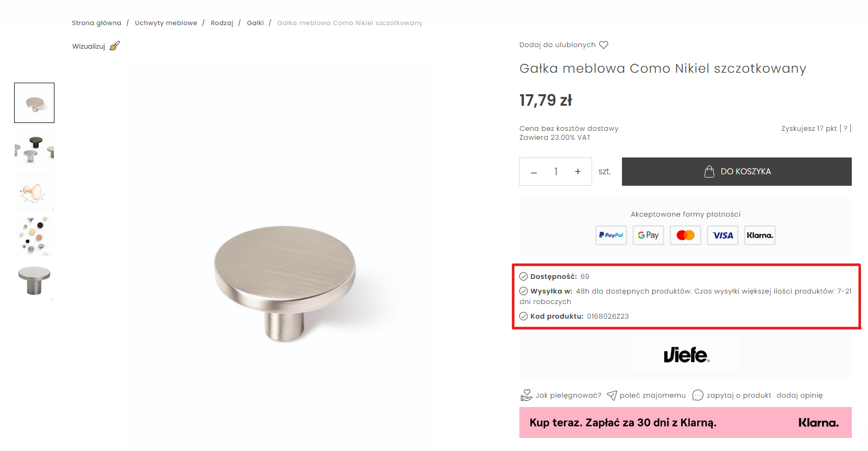Decrease quantity with the minus button
868x451 pixels.
point(534,172)
